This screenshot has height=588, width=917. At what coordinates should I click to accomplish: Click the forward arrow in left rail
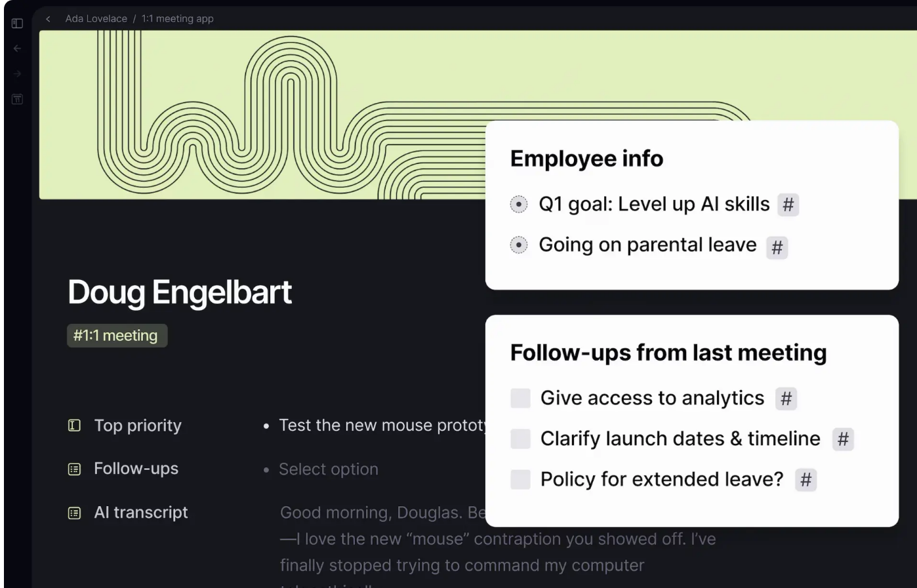tap(17, 74)
